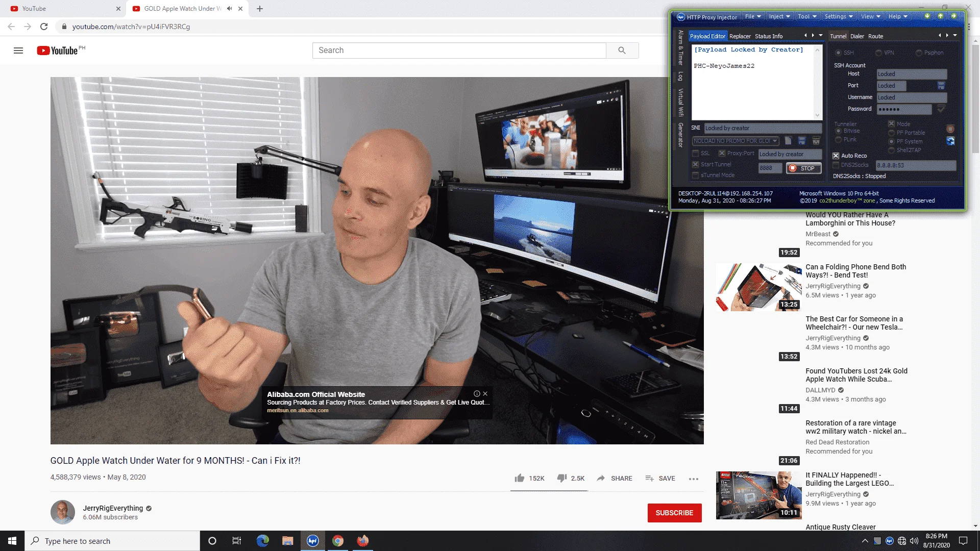Image resolution: width=980 pixels, height=551 pixels.
Task: Toggle the SSL checkbox
Action: (696, 154)
